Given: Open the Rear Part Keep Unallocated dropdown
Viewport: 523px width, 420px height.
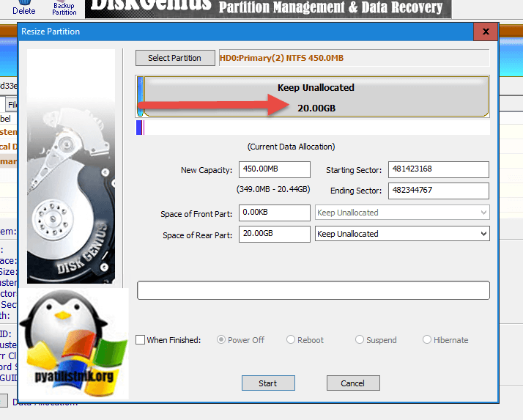Looking at the screenshot, I should tap(402, 234).
